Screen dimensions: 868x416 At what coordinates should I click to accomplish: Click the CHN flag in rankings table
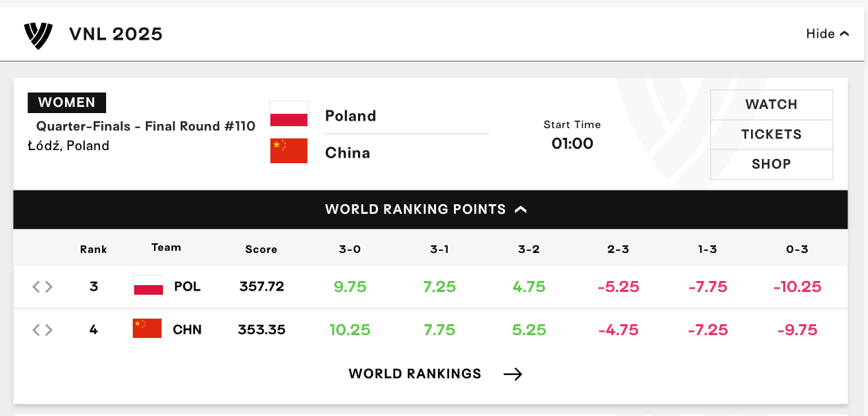147,329
